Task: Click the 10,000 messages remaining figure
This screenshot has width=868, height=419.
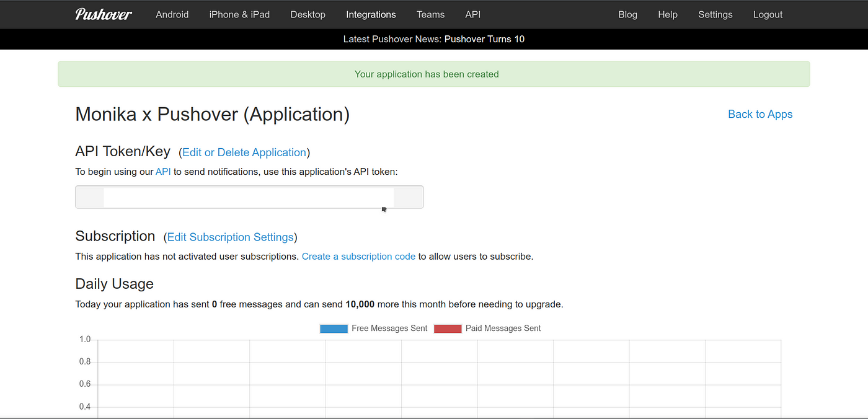Action: (360, 304)
